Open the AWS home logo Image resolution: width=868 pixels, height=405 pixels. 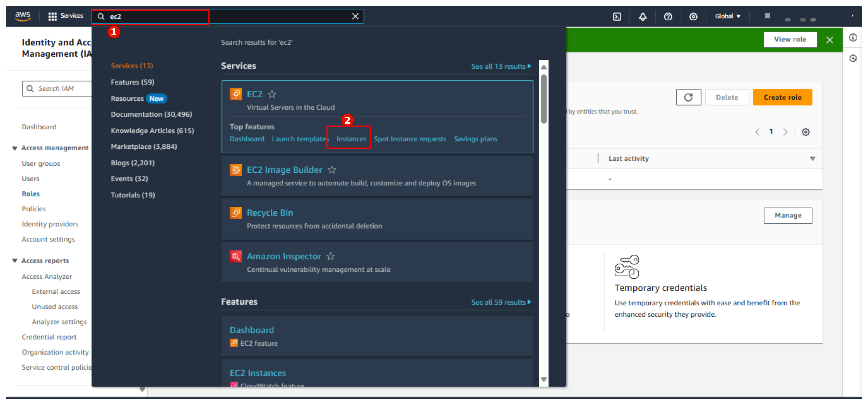23,16
